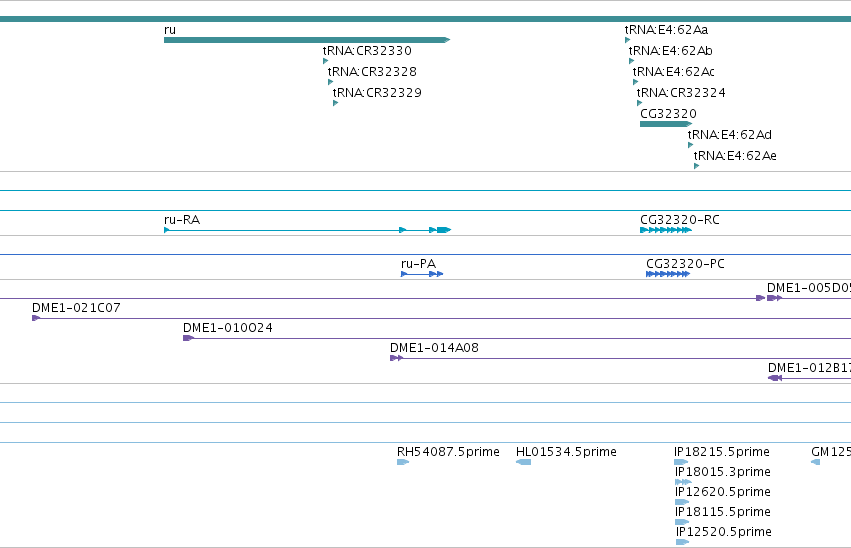The height and width of the screenshot is (548, 851).
Task: Click the RH54087.5prime label
Action: pyautogui.click(x=448, y=452)
